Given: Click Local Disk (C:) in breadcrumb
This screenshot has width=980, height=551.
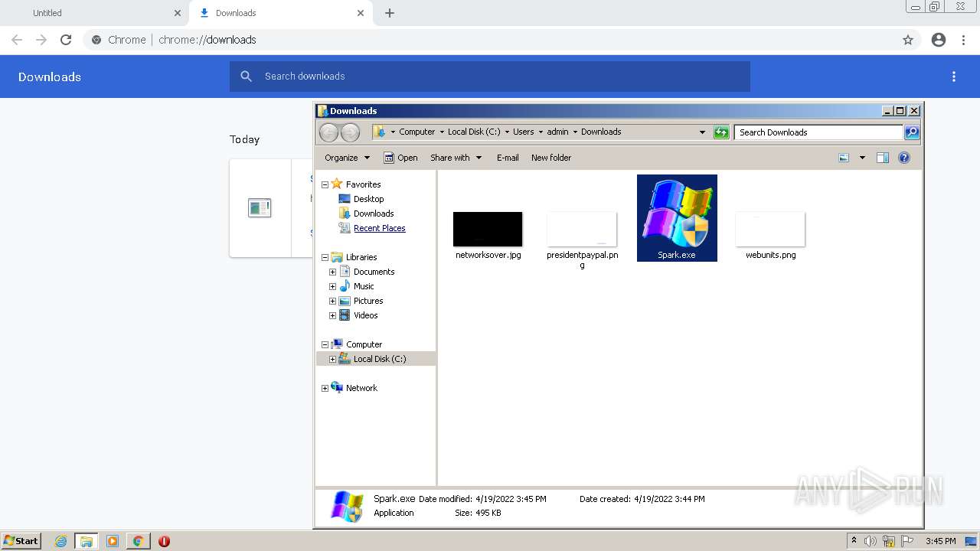Looking at the screenshot, I should point(474,132).
